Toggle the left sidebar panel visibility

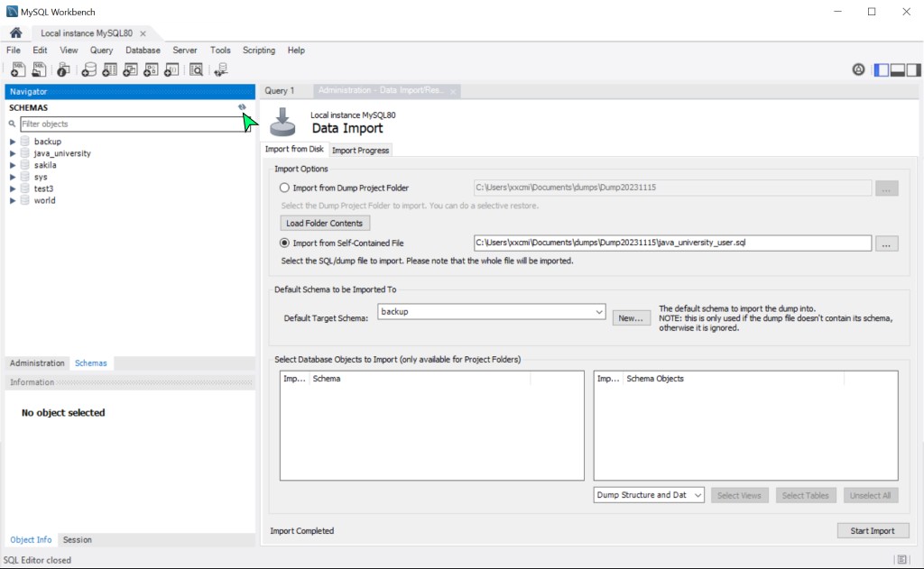click(882, 69)
